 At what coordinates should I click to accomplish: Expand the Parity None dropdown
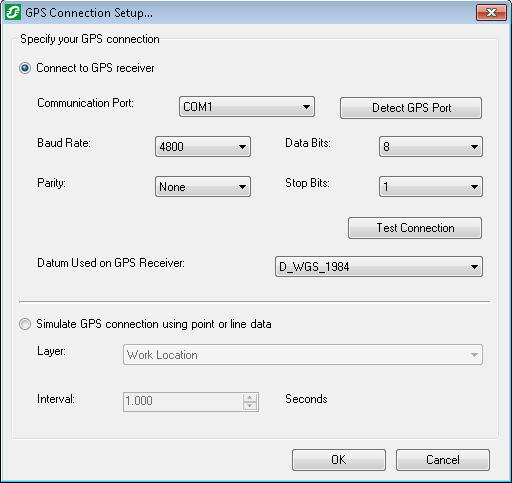coord(203,187)
